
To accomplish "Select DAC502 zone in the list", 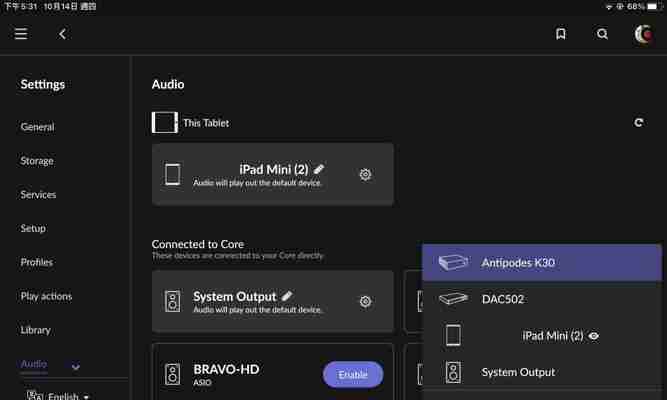I will tap(542, 299).
